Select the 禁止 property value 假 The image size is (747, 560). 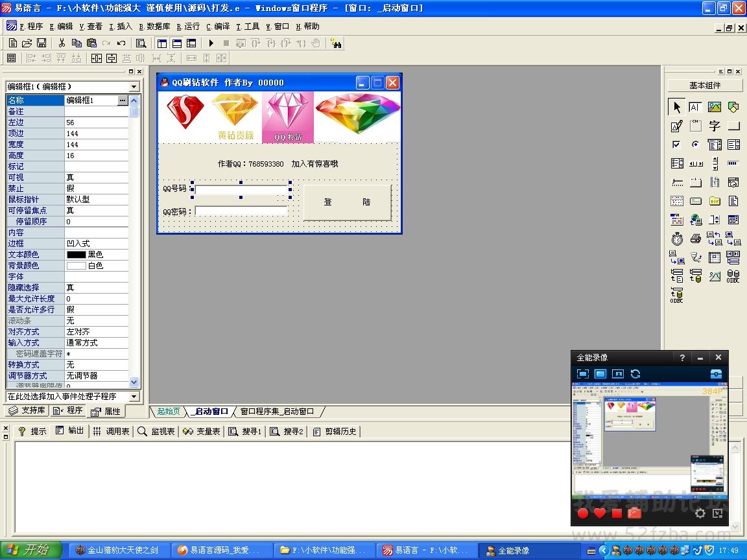point(96,189)
